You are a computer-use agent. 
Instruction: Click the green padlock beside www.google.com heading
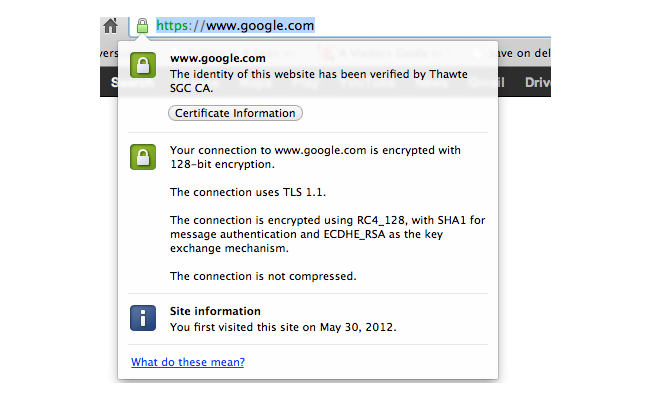(x=143, y=65)
